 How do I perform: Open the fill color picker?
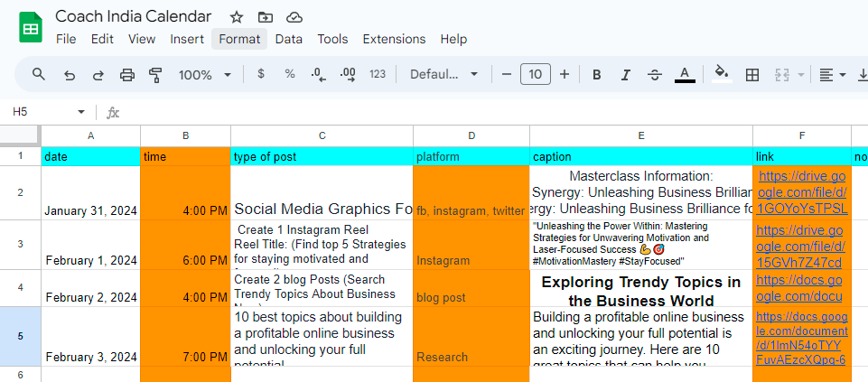pos(721,75)
